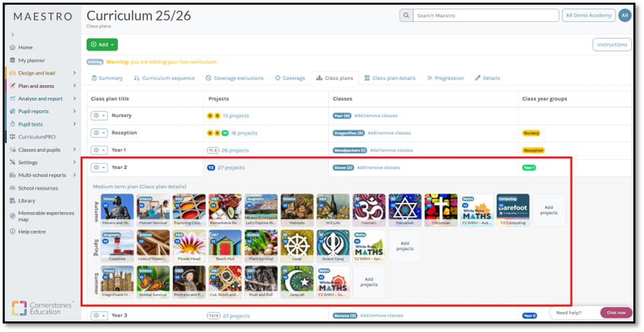Type in the Search Maestro field
This screenshot has height=332, width=644.
[485, 15]
